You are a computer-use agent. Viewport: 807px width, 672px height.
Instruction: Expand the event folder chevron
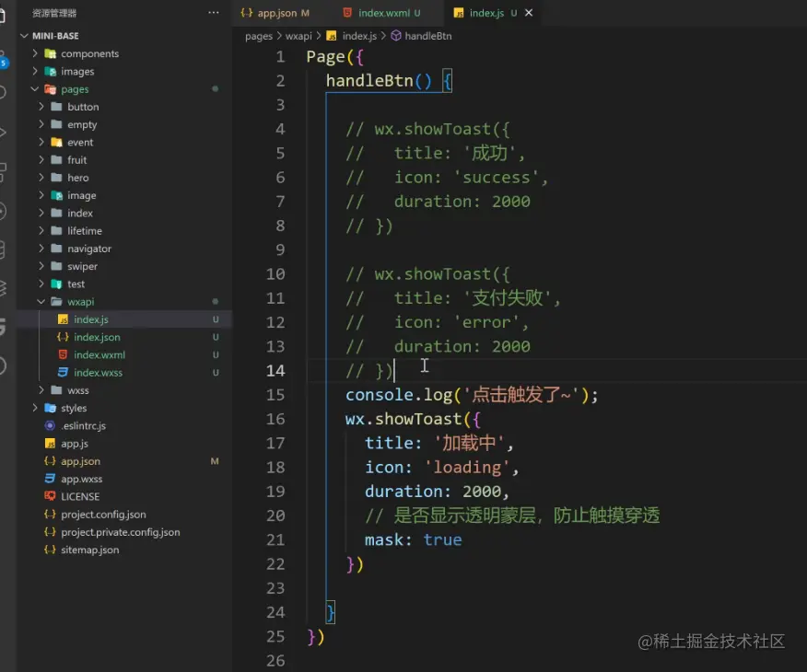click(41, 142)
